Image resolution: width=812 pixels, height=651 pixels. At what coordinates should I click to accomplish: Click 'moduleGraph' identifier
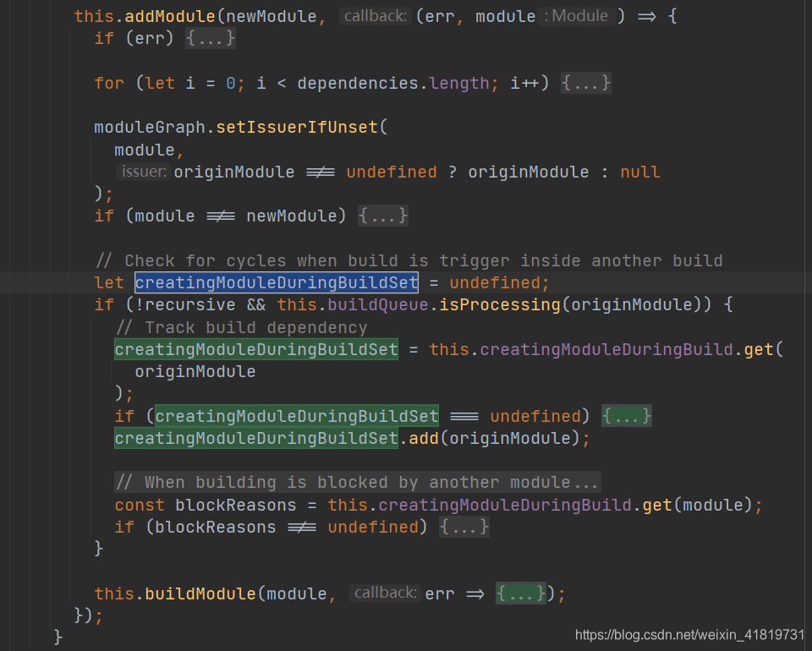[x=150, y=128]
